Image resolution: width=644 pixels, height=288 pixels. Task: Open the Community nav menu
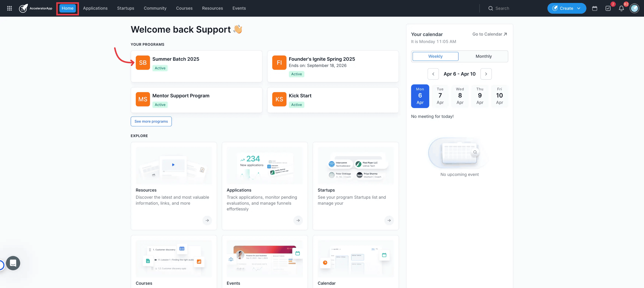pos(155,8)
